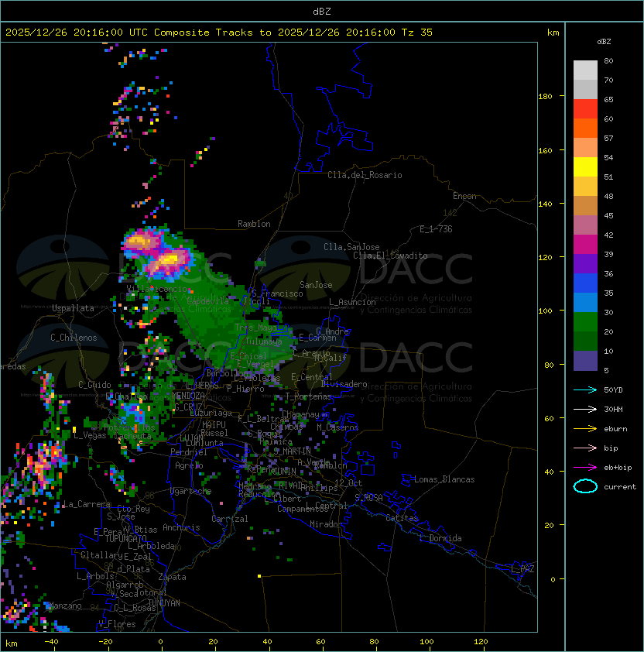Select the medium gray 70 dBZ swatch
The height and width of the screenshot is (652, 644).
585,89
